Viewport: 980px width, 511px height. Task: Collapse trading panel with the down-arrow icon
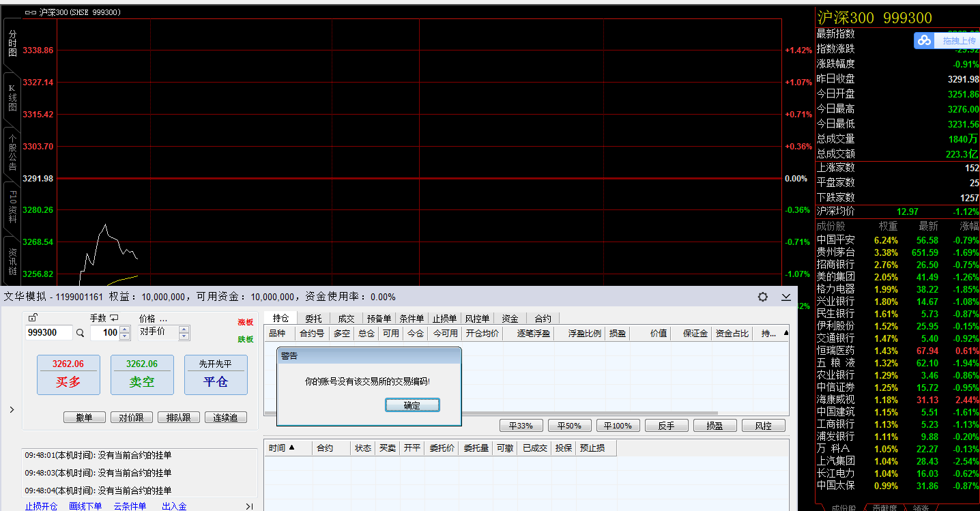click(x=786, y=297)
